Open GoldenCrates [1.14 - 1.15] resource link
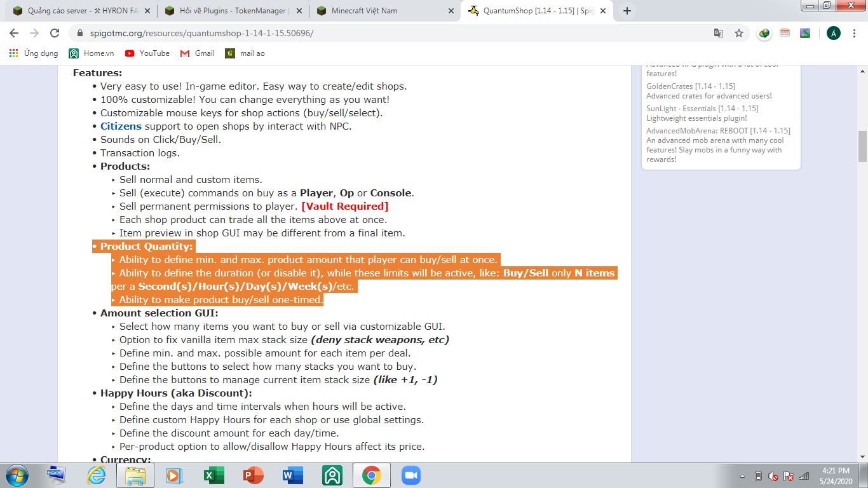Image resolution: width=868 pixels, height=488 pixels. pyautogui.click(x=691, y=86)
